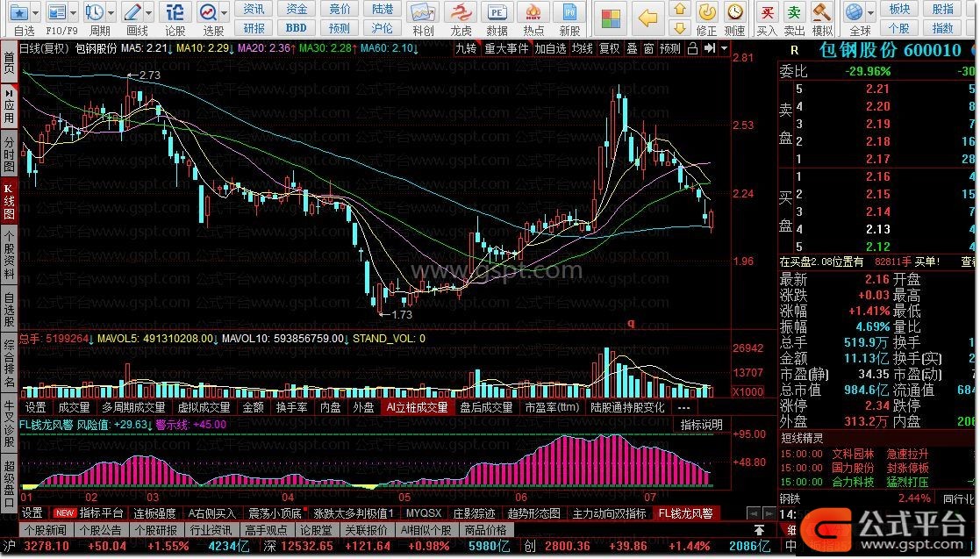Select the 趋势形态图 indicator tab
This screenshot has height=559, width=980.
(533, 513)
